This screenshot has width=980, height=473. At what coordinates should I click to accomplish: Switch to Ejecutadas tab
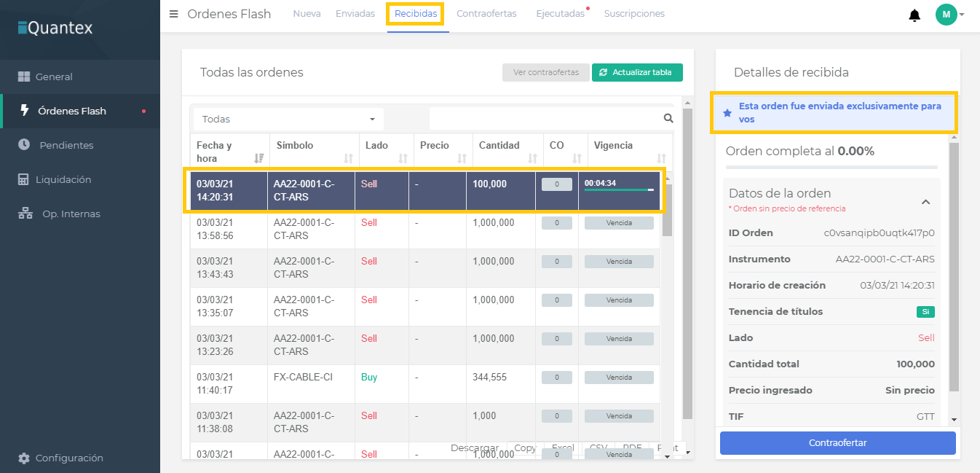click(x=560, y=14)
